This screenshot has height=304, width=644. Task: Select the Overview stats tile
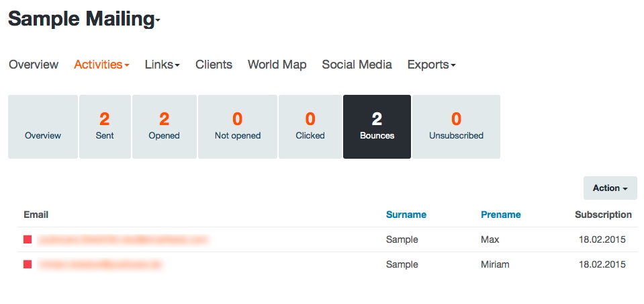[x=43, y=126]
